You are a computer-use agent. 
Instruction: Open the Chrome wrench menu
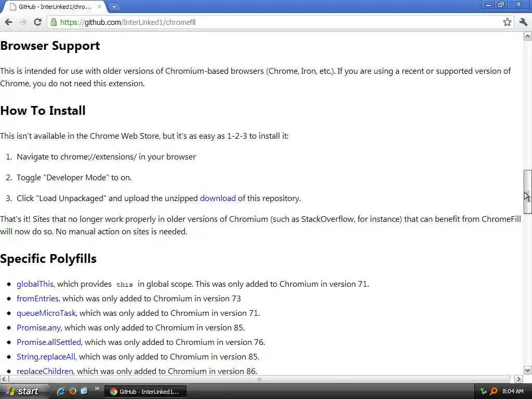(523, 22)
